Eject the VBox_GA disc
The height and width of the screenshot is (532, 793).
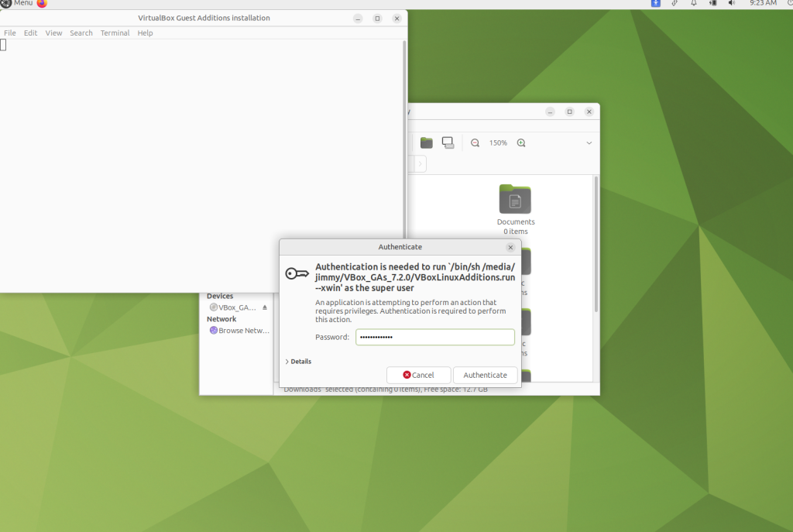point(265,307)
